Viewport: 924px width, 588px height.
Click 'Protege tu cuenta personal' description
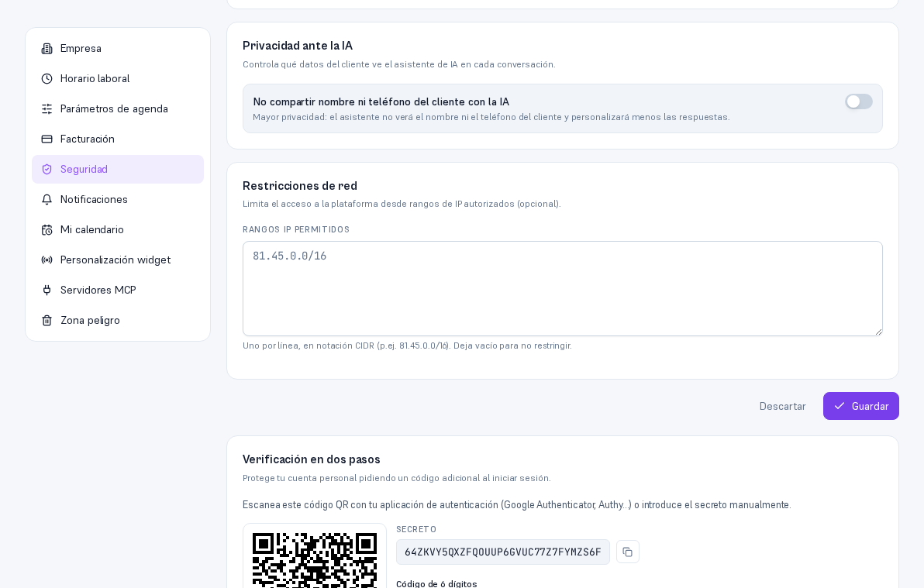click(397, 478)
